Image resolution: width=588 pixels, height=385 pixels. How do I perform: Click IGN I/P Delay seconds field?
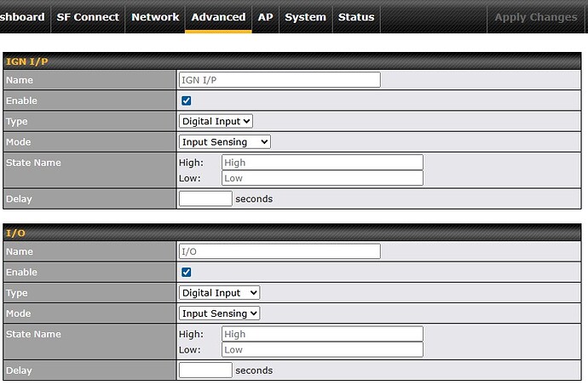point(205,198)
